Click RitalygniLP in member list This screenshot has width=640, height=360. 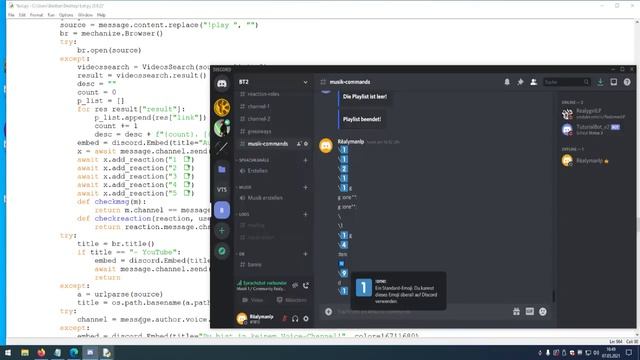(594, 113)
